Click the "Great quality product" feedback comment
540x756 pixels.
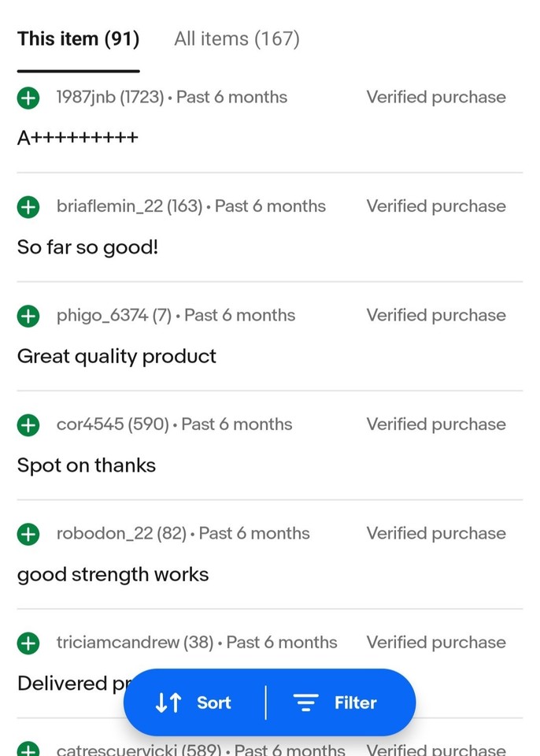(x=117, y=357)
